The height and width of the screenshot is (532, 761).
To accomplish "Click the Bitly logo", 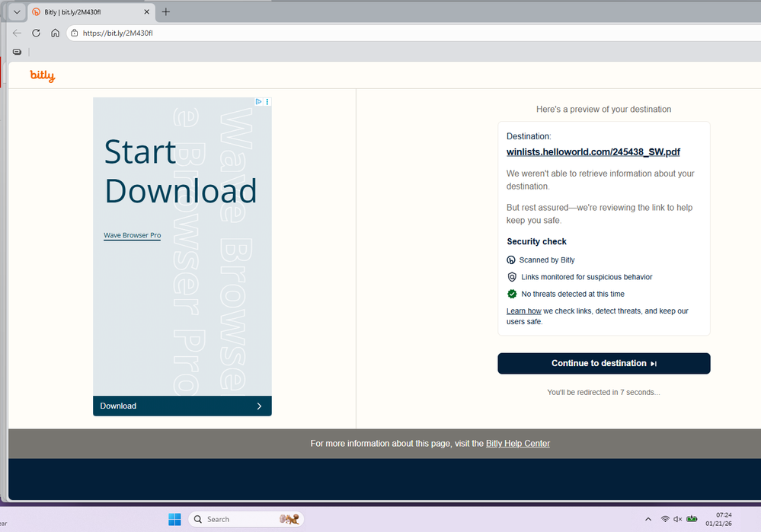I will 43,75.
